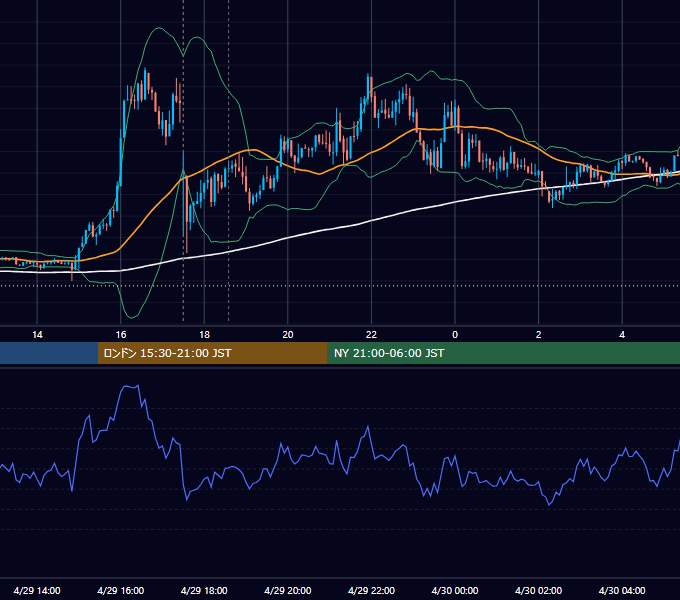Click hour label 20 on upper axis
The height and width of the screenshot is (600, 680).
[288, 335]
